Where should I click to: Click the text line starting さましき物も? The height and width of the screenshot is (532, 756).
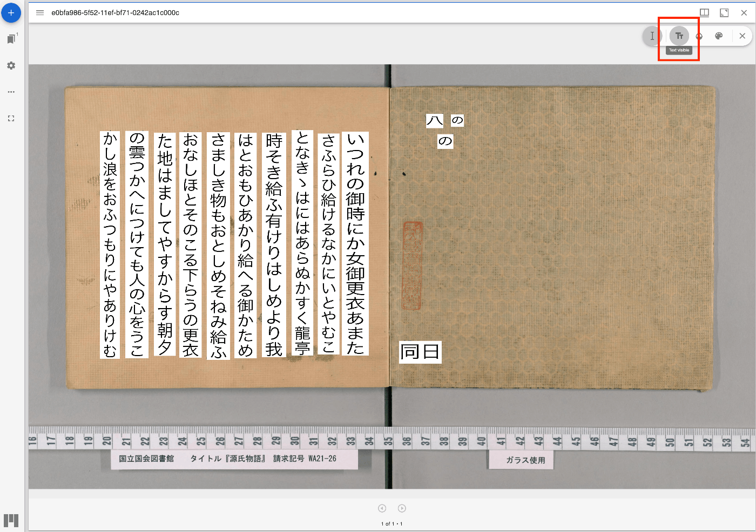(218, 246)
